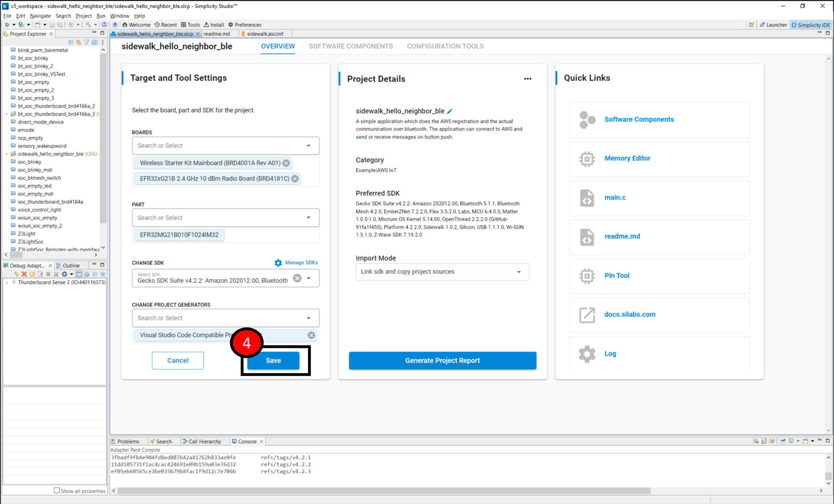Screen dimensions: 834x504
Task: Switch to the Software Components tab
Action: [x=351, y=46]
